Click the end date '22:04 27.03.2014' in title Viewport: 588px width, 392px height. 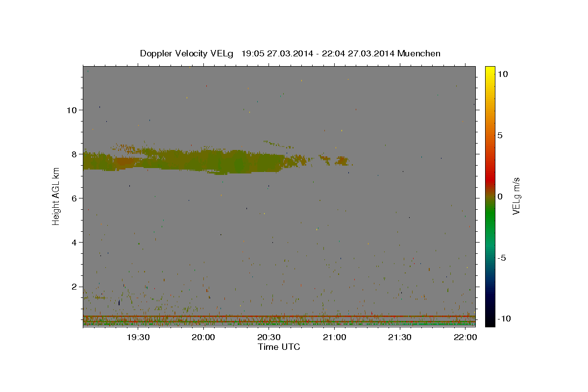click(359, 53)
